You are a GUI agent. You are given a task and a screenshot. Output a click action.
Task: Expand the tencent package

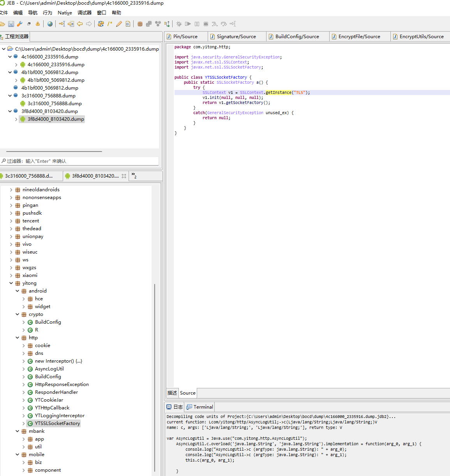[x=11, y=221]
